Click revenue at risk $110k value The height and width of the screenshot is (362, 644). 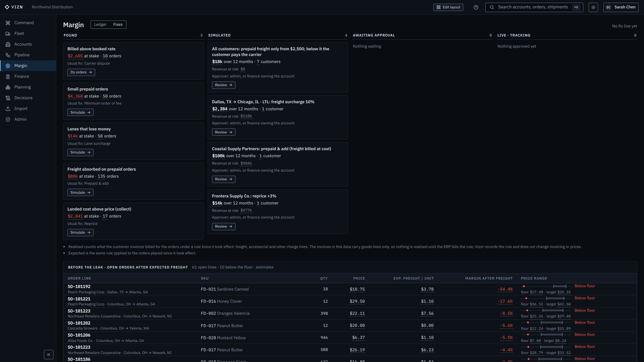[246, 116]
